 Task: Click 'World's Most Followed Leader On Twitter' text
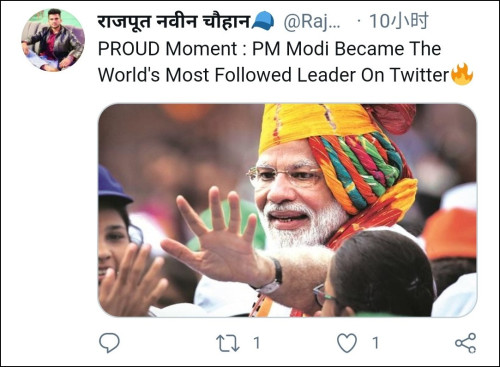(274, 75)
